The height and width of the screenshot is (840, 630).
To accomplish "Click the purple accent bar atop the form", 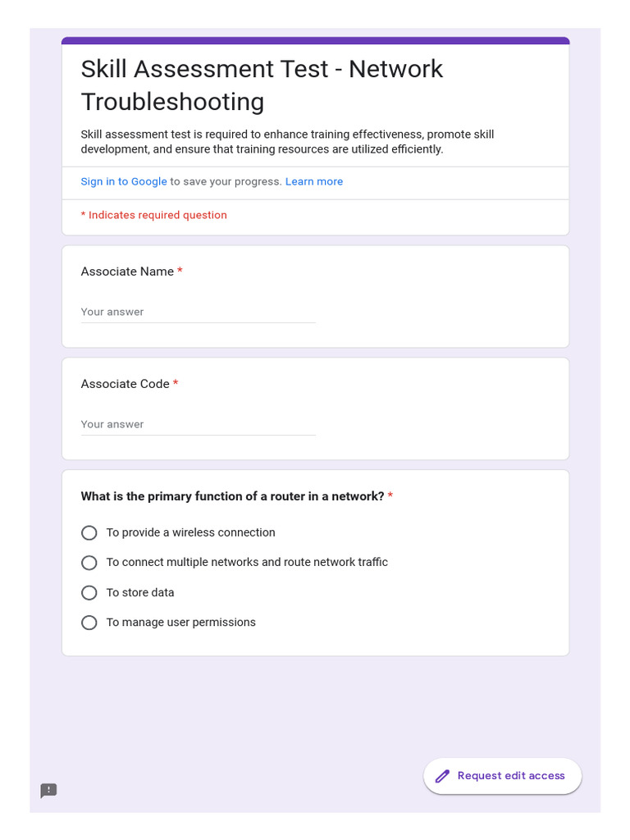I will tap(315, 40).
